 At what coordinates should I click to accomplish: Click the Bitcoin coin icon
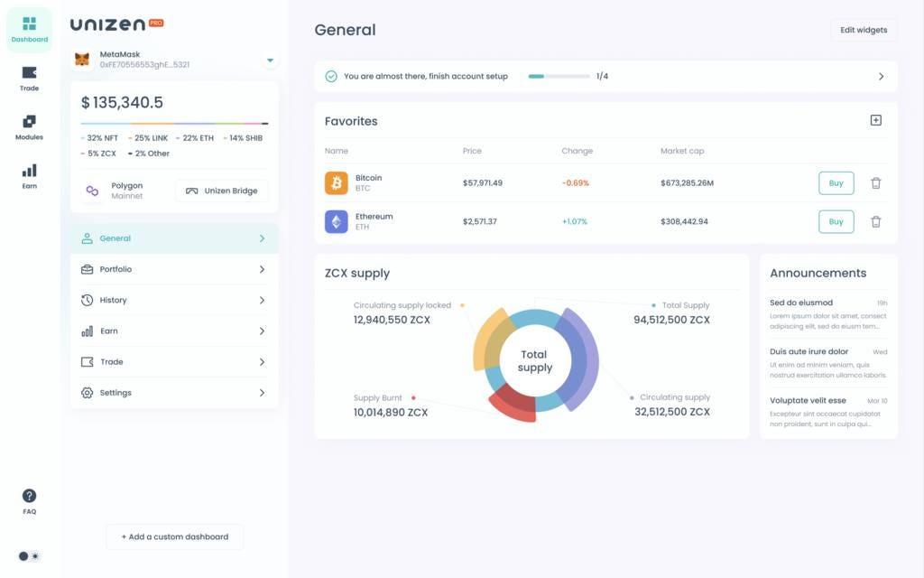336,182
